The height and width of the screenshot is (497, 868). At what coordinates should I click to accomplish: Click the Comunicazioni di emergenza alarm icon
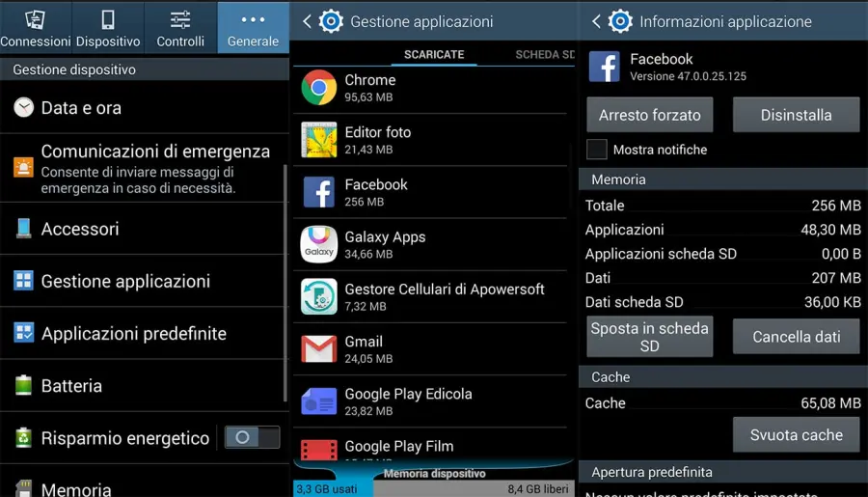tap(23, 167)
